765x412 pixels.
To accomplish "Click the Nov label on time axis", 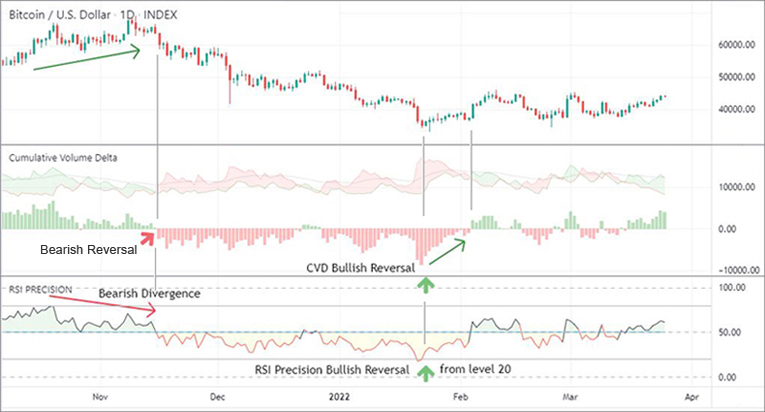I will pos(100,397).
